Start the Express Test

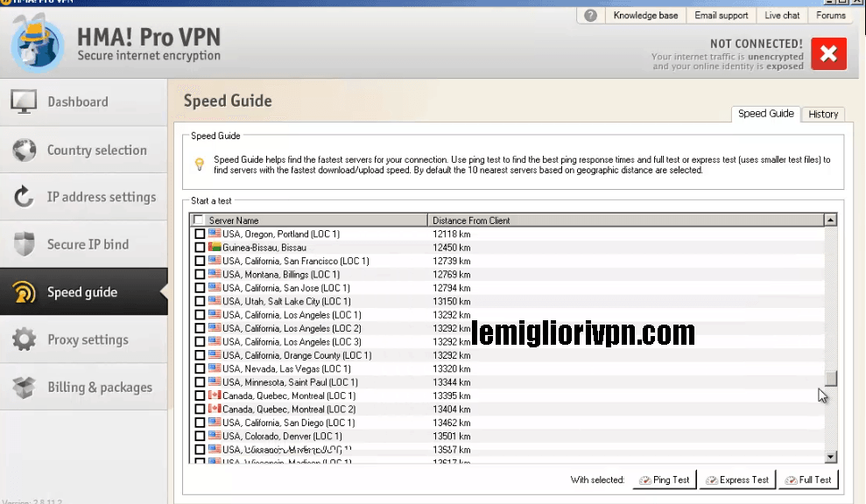click(737, 479)
